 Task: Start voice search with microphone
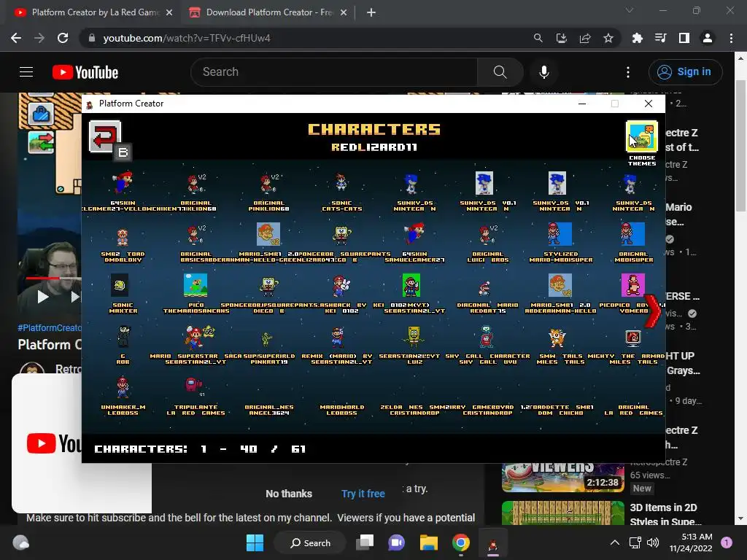(x=543, y=72)
